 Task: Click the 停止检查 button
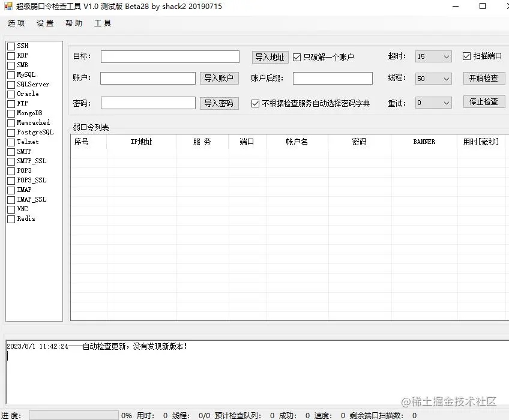pos(484,101)
